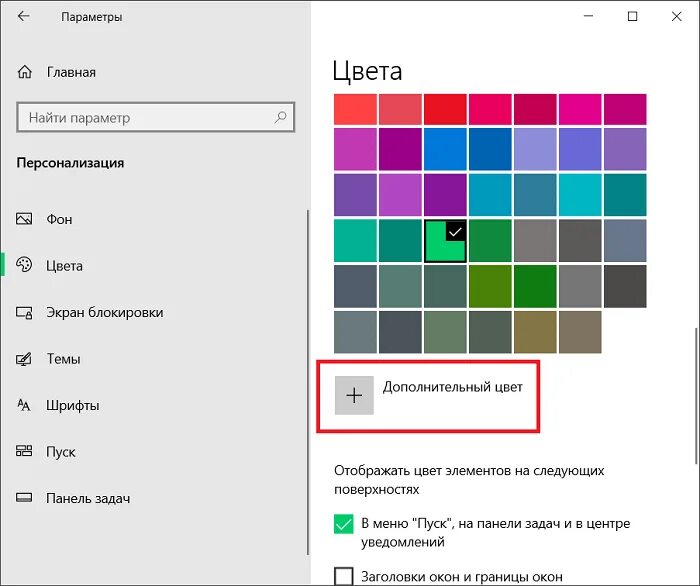Click the Панель задач taskbar icon
This screenshot has width=700, height=586.
24,498
